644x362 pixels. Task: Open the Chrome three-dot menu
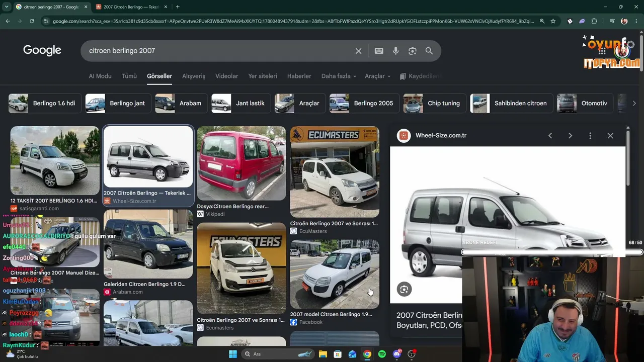(636, 21)
